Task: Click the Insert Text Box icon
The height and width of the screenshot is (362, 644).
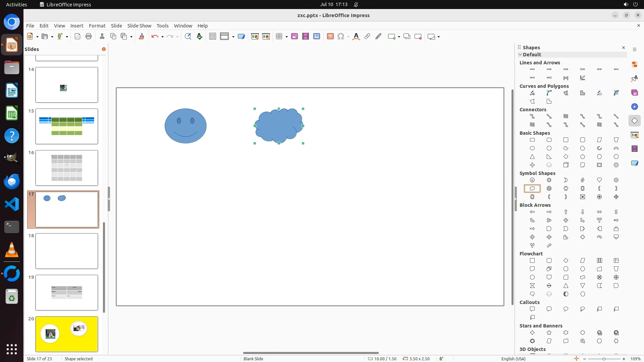Action: [330, 37]
